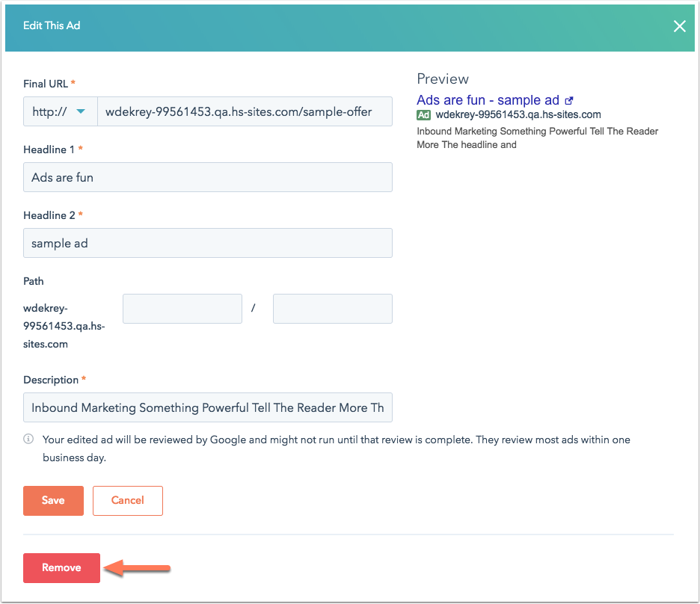Close the Edit This Ad dialog
Viewport: 700px width, 604px height.
(x=679, y=26)
